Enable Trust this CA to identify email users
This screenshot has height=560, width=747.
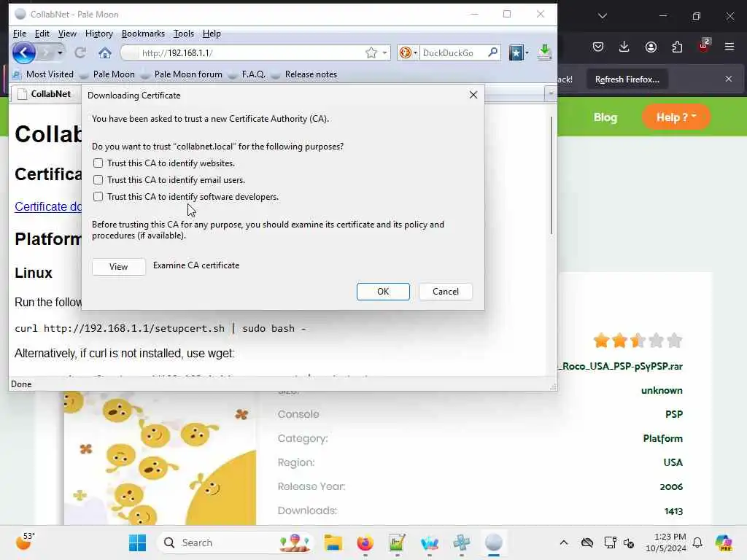pyautogui.click(x=98, y=180)
